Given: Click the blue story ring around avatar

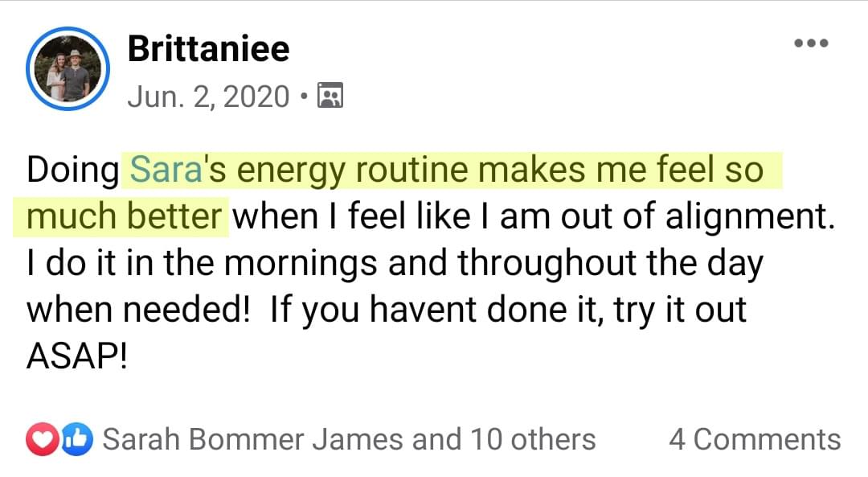Looking at the screenshot, I should [x=68, y=68].
